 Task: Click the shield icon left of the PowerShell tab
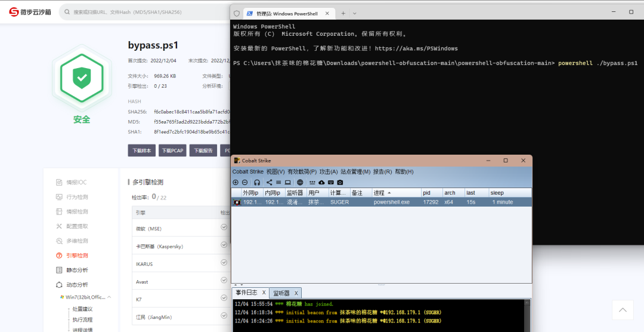point(237,13)
